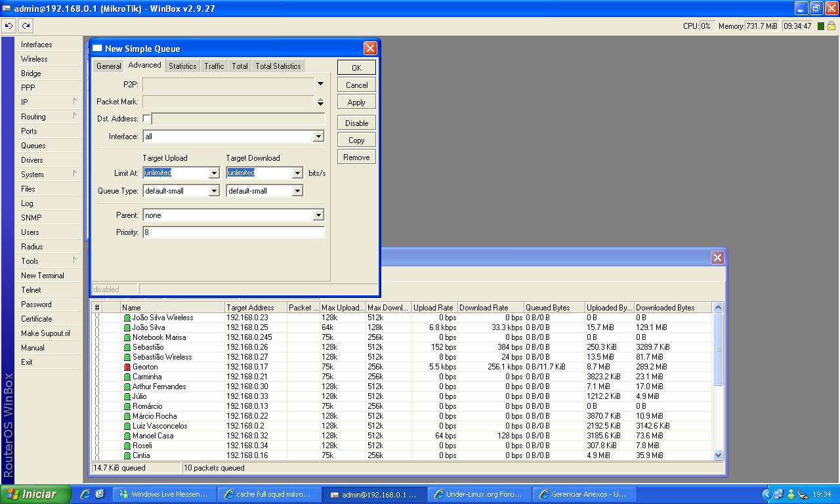Open the Parent dropdown list
Image resolution: width=840 pixels, height=504 pixels.
coord(318,215)
